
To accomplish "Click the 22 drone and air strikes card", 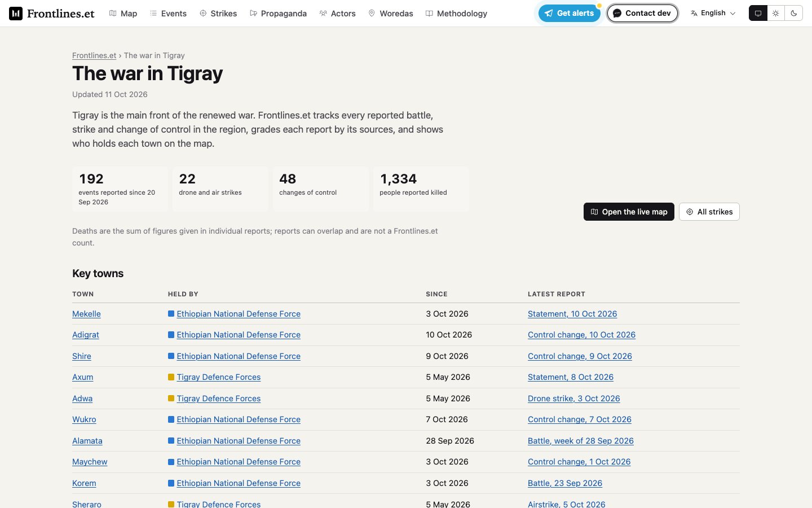I will [x=220, y=189].
